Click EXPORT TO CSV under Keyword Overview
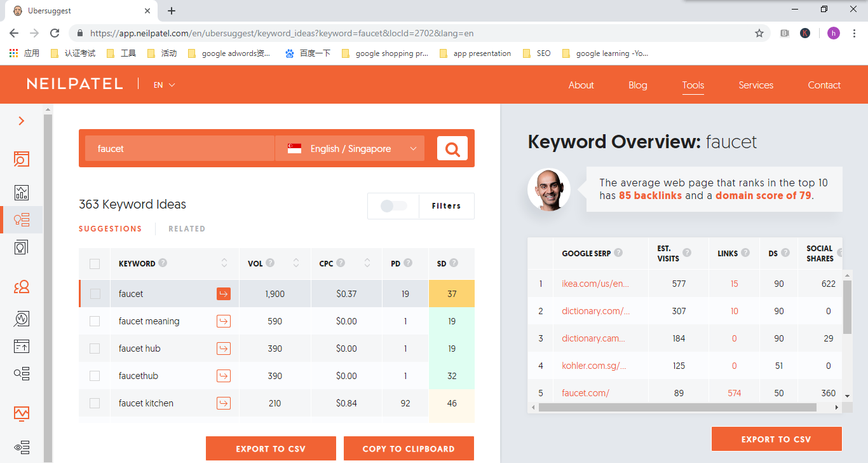 tap(776, 439)
